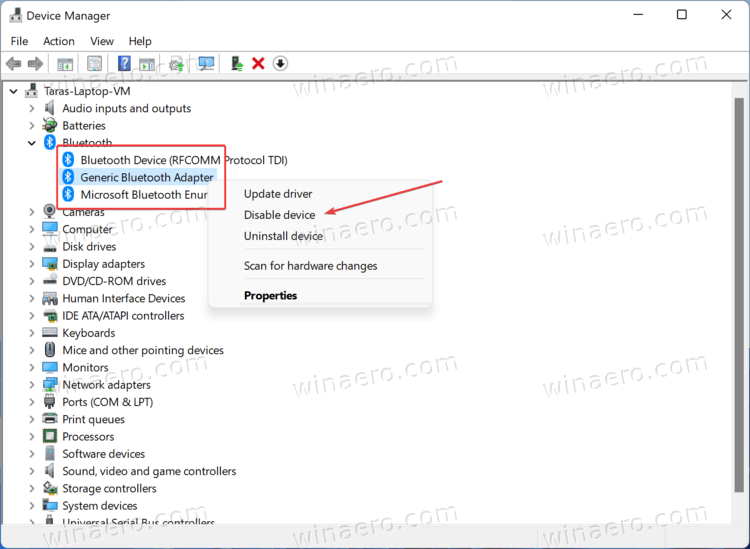Viewport: 750px width, 549px height.
Task: Expand the Ports (COM & LPT) chevron
Action: (x=32, y=402)
